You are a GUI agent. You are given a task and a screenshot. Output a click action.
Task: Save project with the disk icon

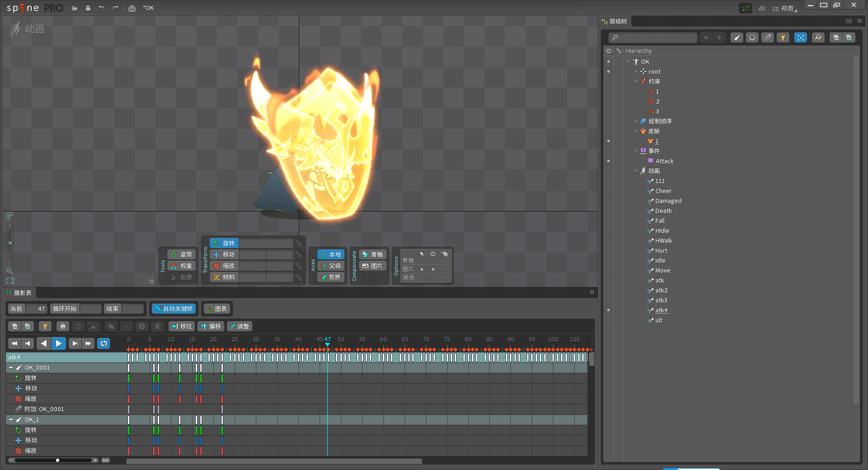(x=88, y=8)
